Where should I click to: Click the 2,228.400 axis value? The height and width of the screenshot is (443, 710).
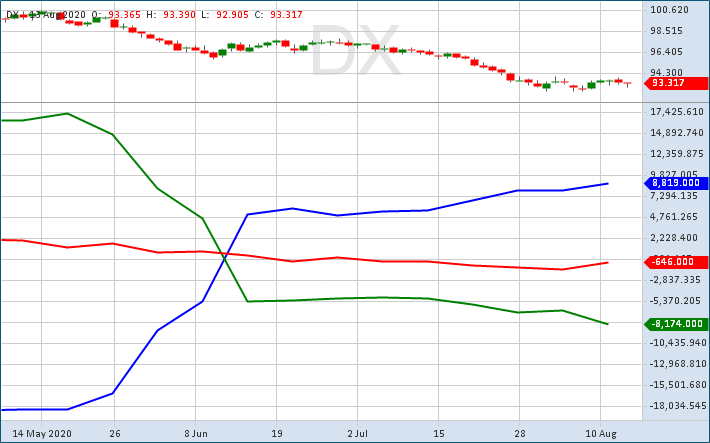coord(674,238)
